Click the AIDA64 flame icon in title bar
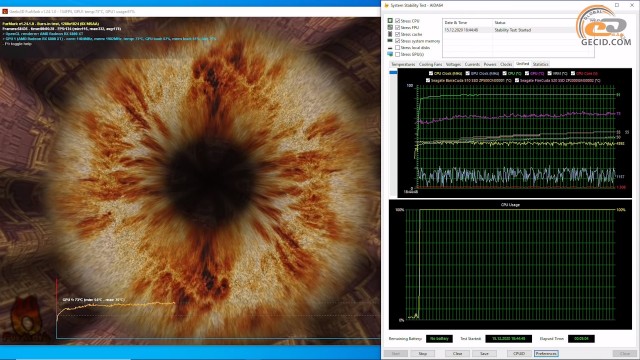Image resolution: width=640 pixels, height=360 pixels. [x=387, y=5]
